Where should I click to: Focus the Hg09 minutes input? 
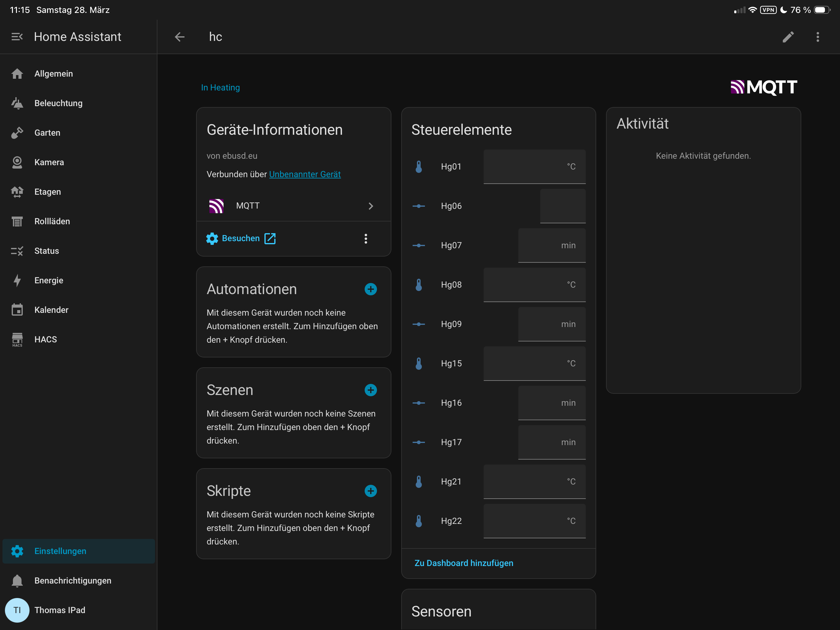552,324
